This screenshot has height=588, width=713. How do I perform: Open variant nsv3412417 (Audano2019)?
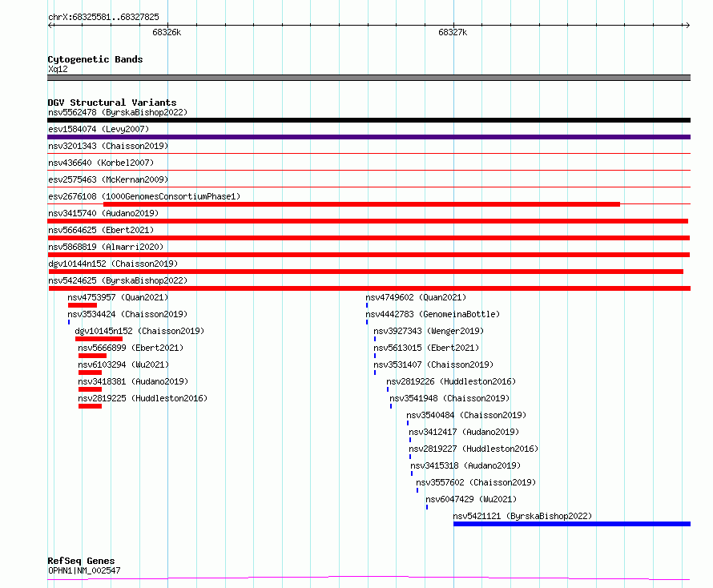[x=464, y=432]
